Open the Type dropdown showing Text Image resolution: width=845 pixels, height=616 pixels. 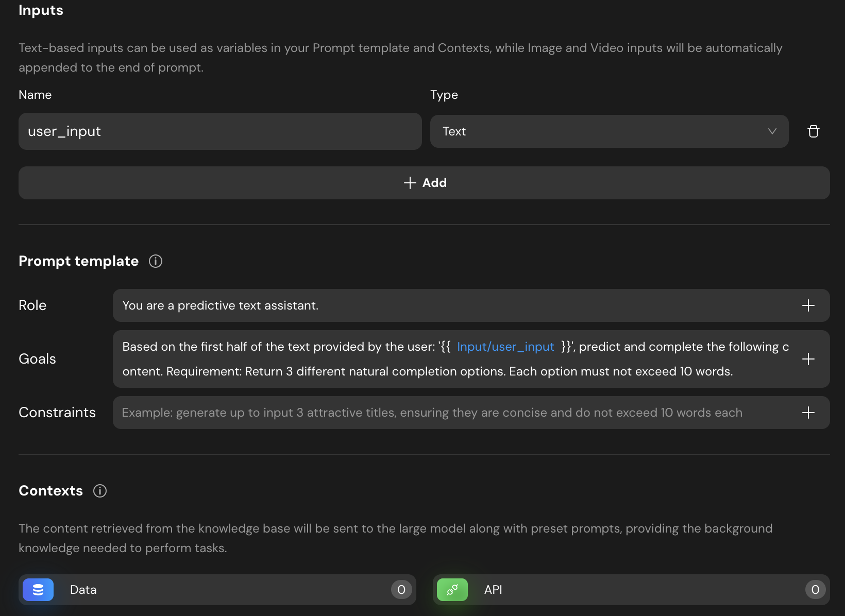tap(598, 131)
